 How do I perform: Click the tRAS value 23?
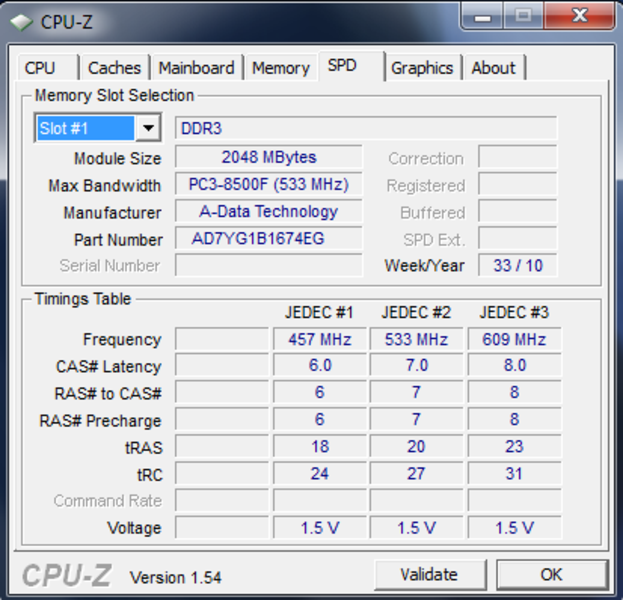click(x=515, y=446)
